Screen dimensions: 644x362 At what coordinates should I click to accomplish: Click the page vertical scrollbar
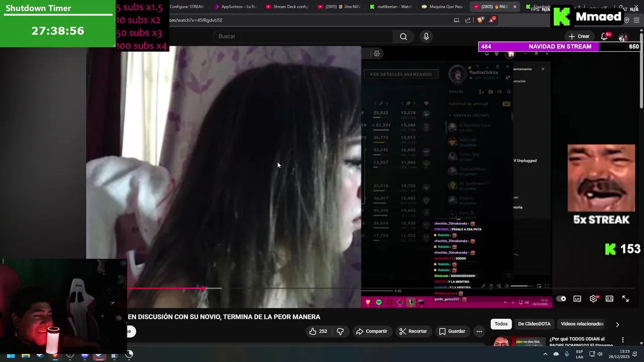(641, 70)
